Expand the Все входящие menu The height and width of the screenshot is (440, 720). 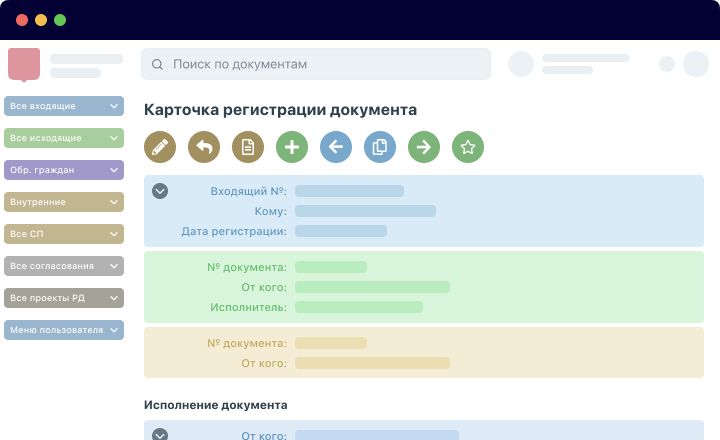point(64,106)
